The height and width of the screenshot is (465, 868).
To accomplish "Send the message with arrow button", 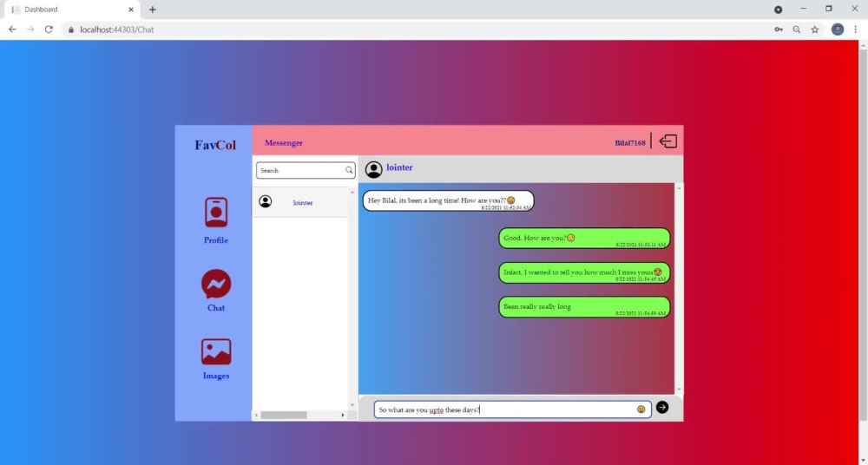I will click(x=662, y=408).
